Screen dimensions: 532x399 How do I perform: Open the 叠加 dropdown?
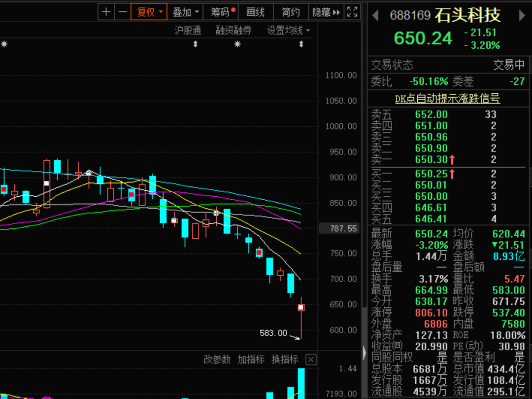[185, 12]
